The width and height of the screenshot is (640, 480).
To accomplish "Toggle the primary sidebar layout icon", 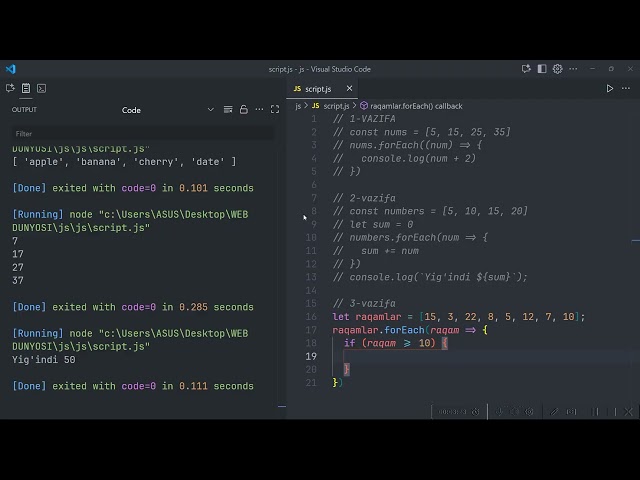I will pyautogui.click(x=542, y=69).
